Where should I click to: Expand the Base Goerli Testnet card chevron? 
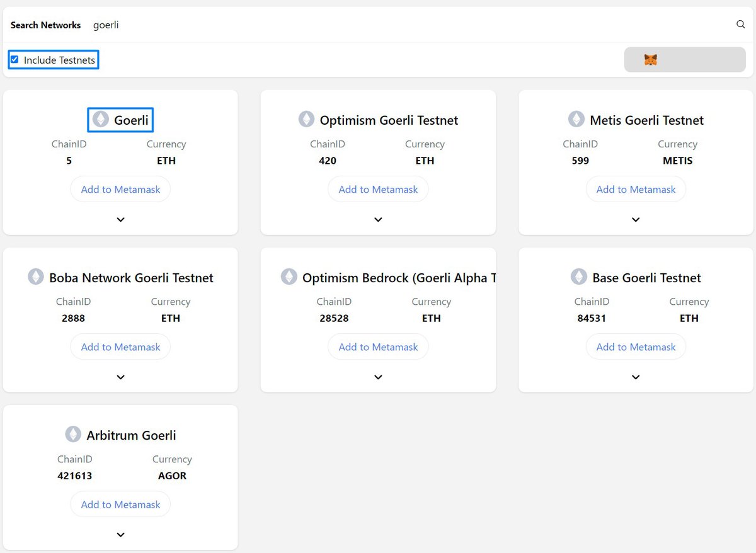pyautogui.click(x=636, y=377)
